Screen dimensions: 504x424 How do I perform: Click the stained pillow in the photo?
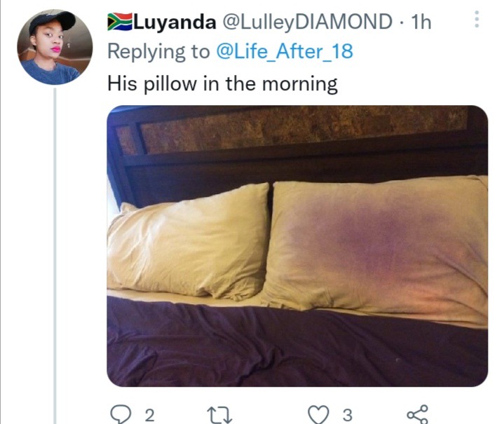coord(376,247)
